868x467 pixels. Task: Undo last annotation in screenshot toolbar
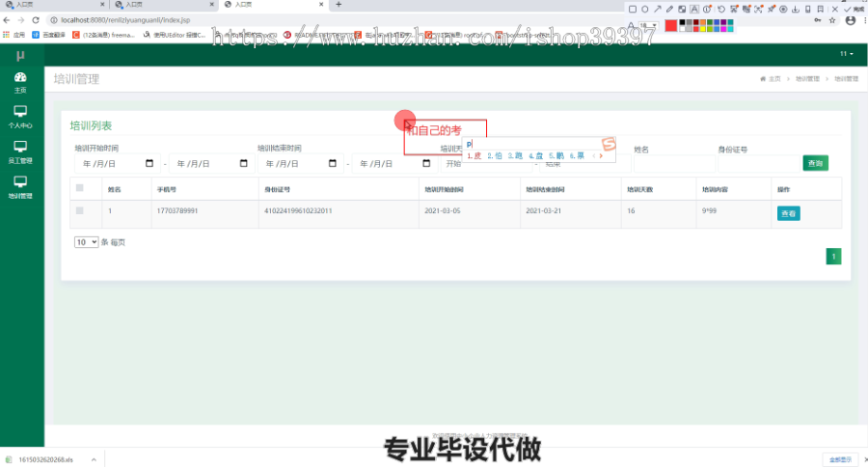(721, 9)
